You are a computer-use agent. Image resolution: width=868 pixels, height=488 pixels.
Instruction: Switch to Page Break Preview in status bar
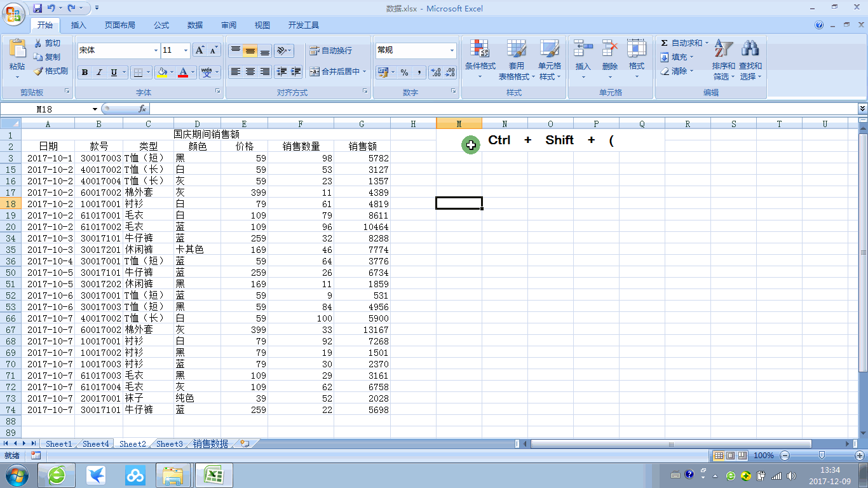(742, 456)
